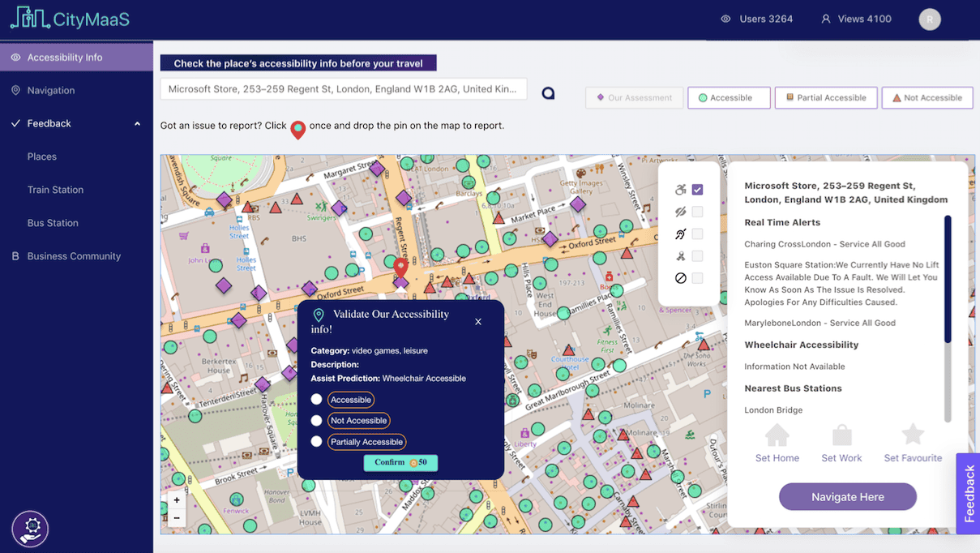
Task: Click the Views person icon in header
Action: coord(826,19)
